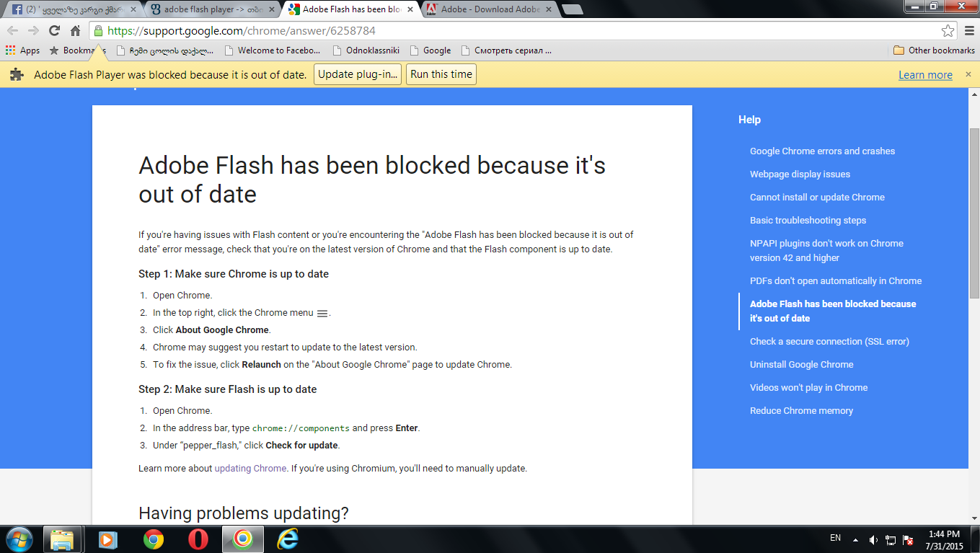Open Cannot install or update Chrome link
980x553 pixels.
point(817,198)
